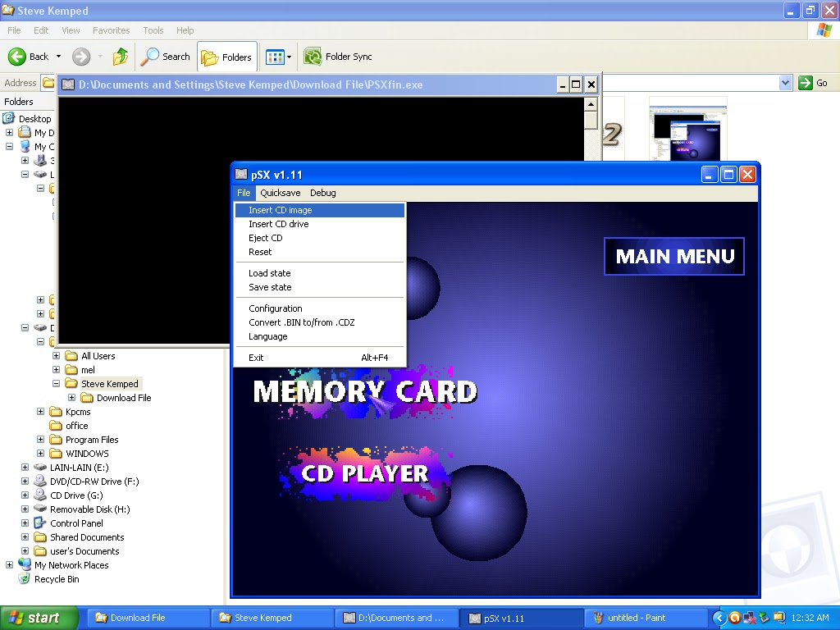Open the Tools menu in Explorer
Image resolution: width=840 pixels, height=630 pixels.
(153, 30)
